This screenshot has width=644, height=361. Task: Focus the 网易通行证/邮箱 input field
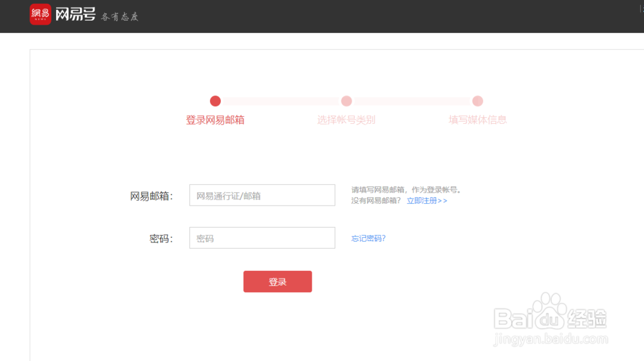(x=262, y=195)
